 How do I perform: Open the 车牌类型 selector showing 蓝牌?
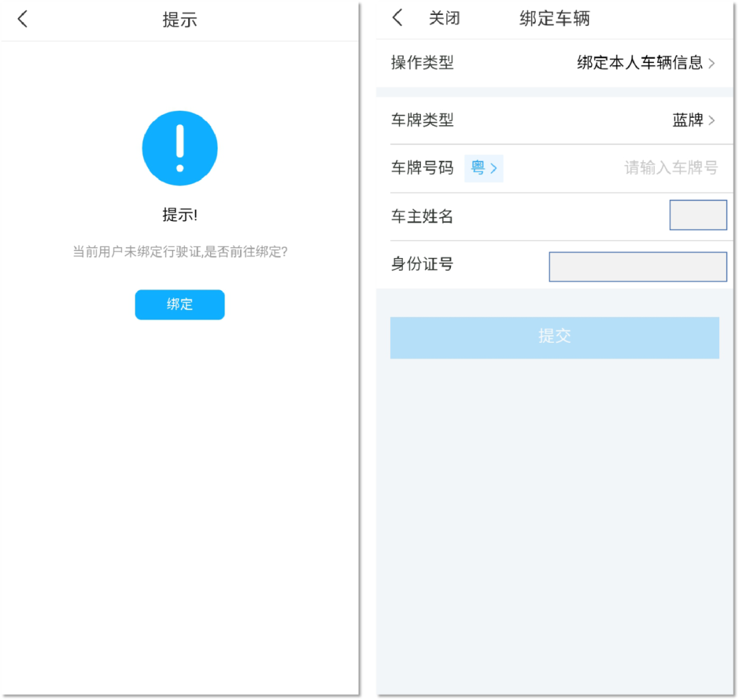(693, 120)
